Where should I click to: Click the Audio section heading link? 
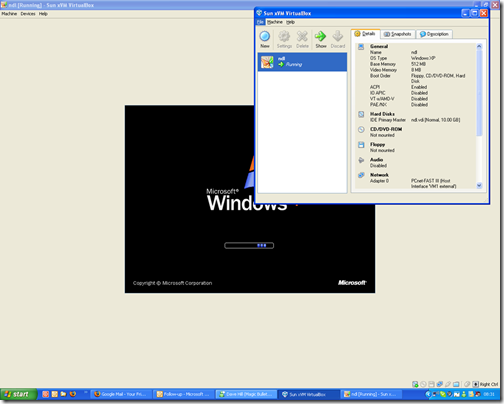(377, 160)
